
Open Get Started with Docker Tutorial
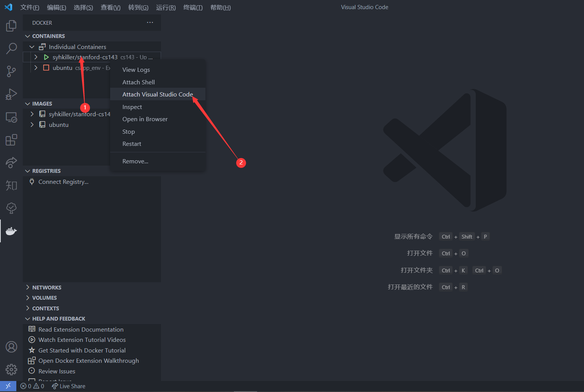coord(82,350)
